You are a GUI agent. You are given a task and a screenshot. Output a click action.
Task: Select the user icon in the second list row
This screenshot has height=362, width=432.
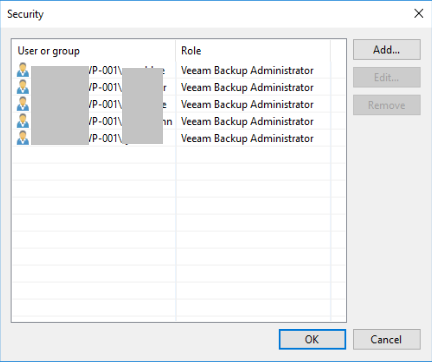coord(23,87)
